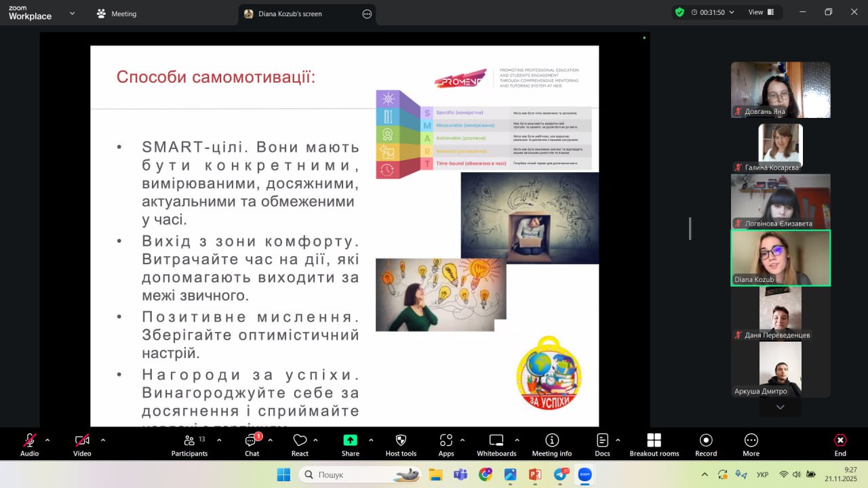The height and width of the screenshot is (488, 868).
Task: Open the Chat panel
Action: (x=252, y=445)
